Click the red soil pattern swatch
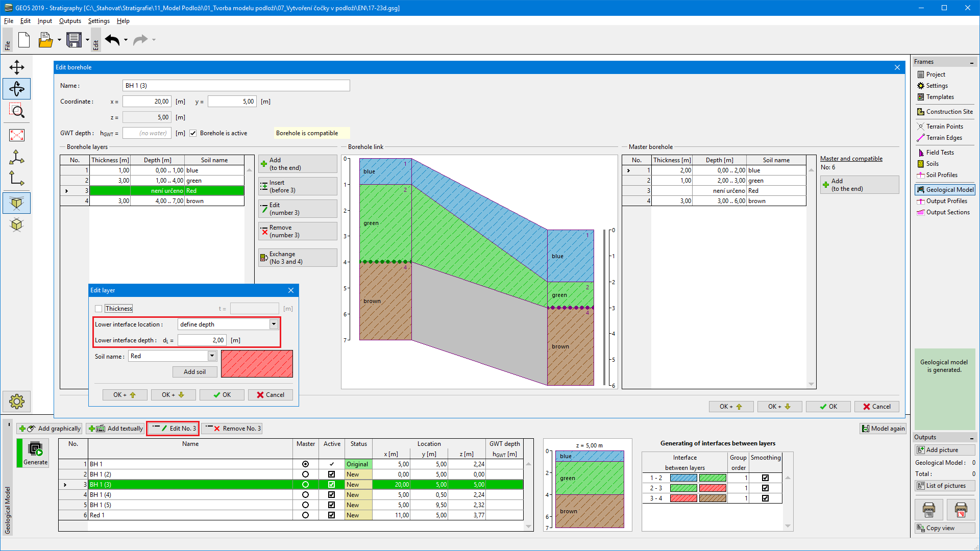Screen dimensions: 980x551 tap(257, 364)
